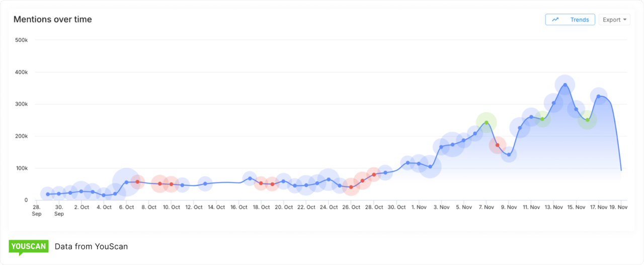Click the blue data point on 6 Oct
This screenshot has height=265, width=644.
click(x=126, y=182)
